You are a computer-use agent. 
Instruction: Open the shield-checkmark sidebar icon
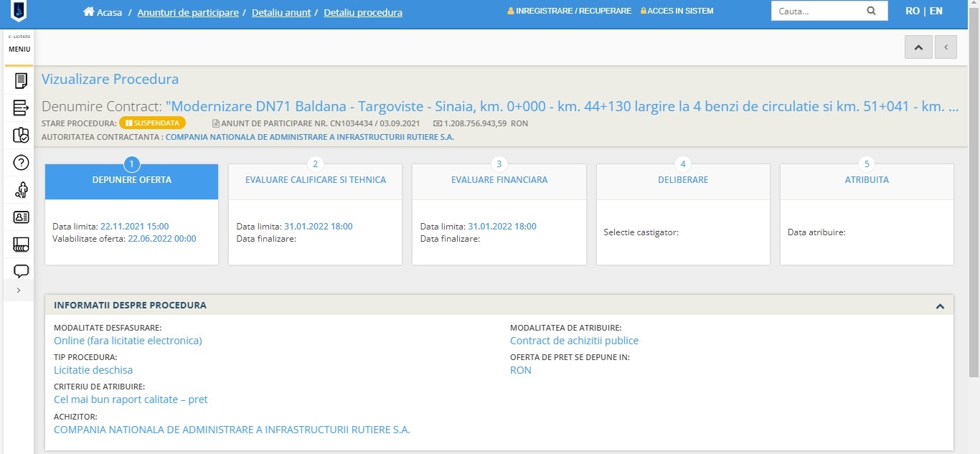[x=21, y=135]
